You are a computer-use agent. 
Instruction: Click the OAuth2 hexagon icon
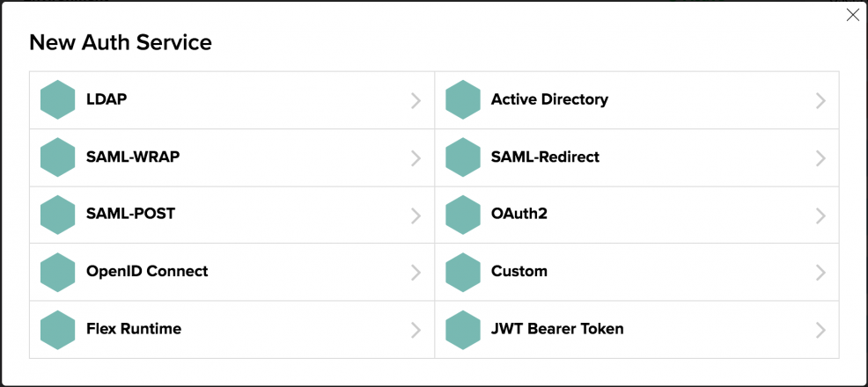[x=463, y=215]
